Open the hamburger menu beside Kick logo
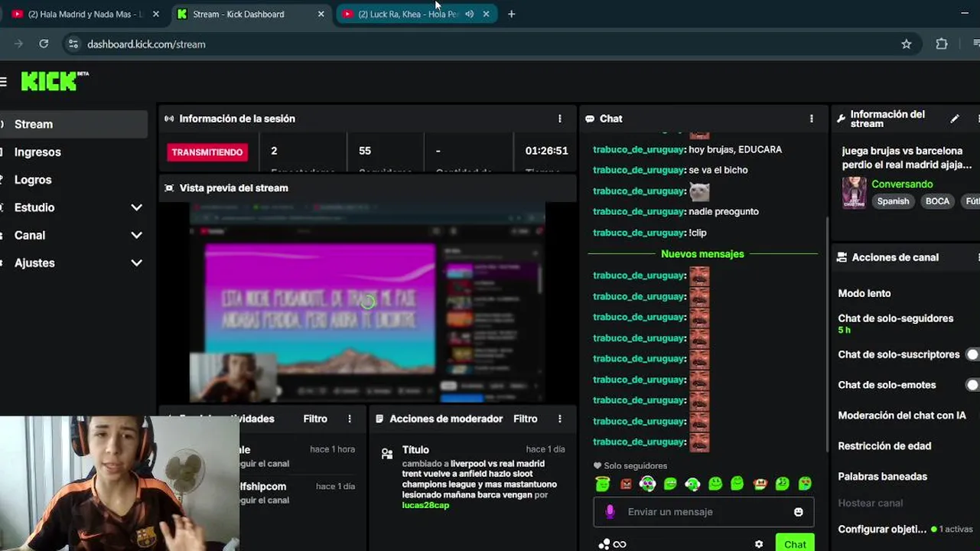Viewport: 980px width, 551px height. 3,82
